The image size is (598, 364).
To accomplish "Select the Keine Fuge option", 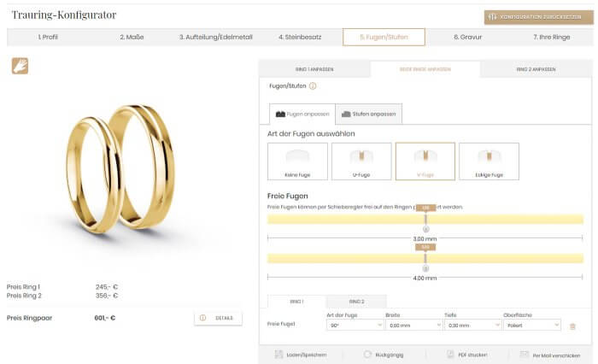I will [297, 161].
